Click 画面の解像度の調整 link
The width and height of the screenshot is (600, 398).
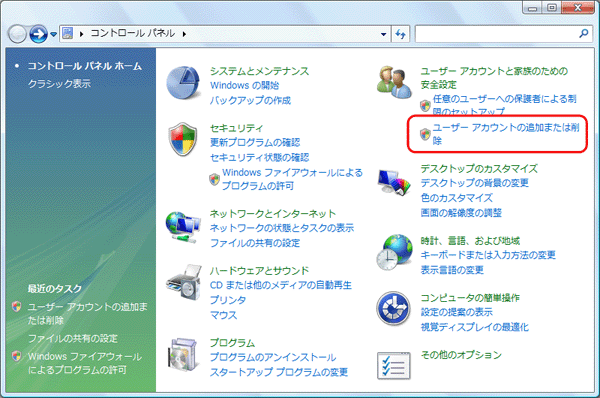pyautogui.click(x=461, y=213)
